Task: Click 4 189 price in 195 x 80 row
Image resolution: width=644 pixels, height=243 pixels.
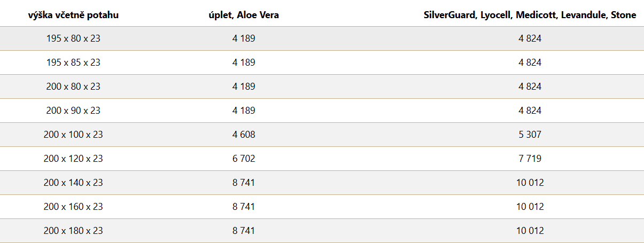Action: coord(244,38)
